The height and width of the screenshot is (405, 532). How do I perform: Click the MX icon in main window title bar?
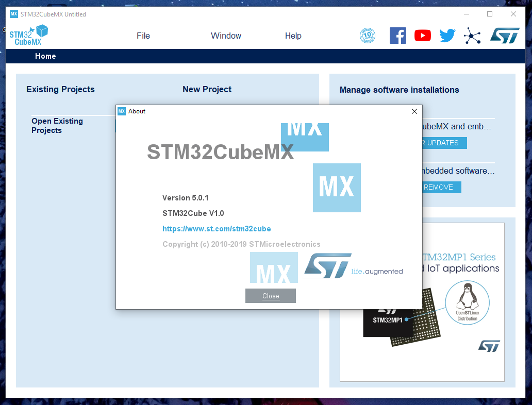click(x=13, y=14)
